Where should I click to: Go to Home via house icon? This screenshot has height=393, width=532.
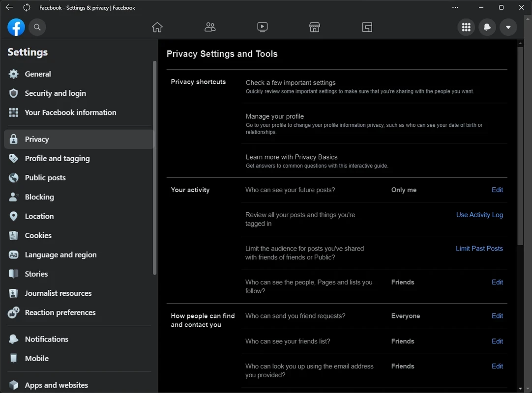pyautogui.click(x=157, y=28)
